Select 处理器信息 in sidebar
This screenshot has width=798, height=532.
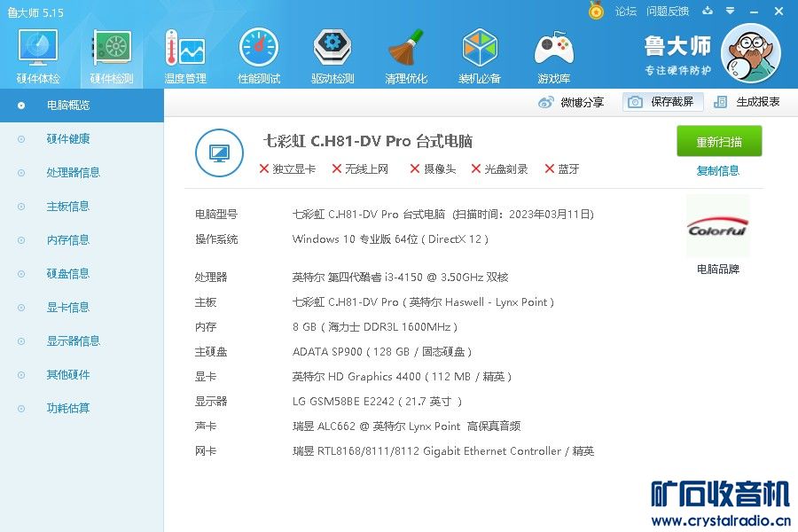(74, 173)
